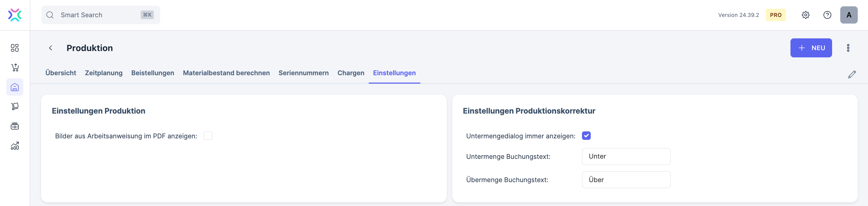The height and width of the screenshot is (206, 868).
Task: Click the pencil edit icon
Action: [x=851, y=75]
